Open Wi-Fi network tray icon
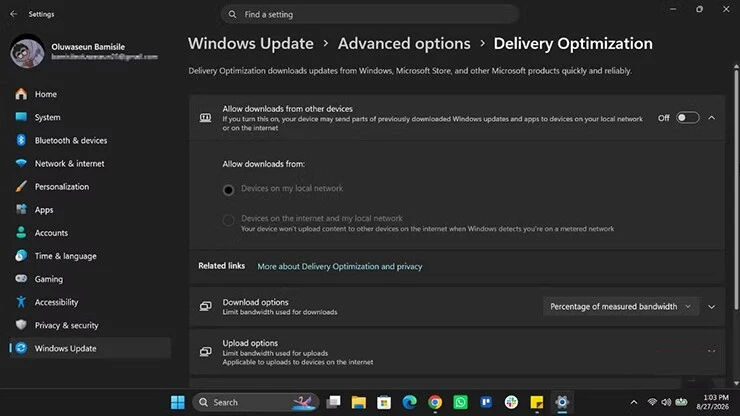This screenshot has width=740, height=416. (x=652, y=402)
